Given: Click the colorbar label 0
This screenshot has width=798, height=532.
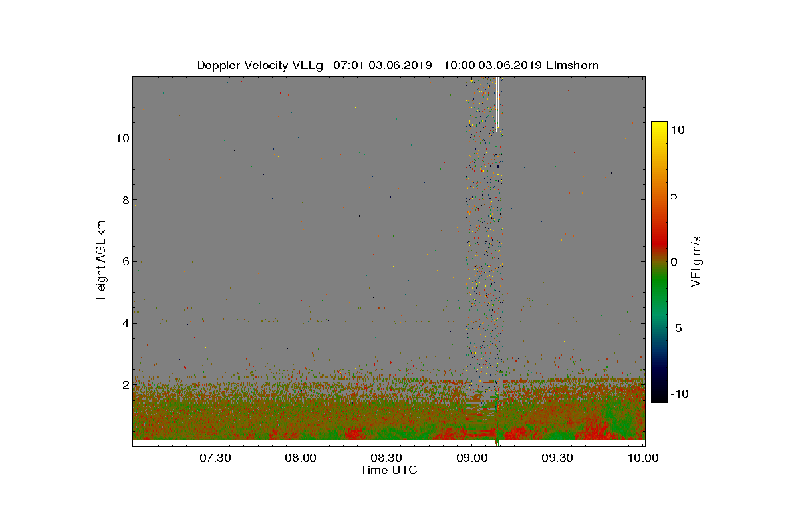Looking at the screenshot, I should click(x=674, y=261).
